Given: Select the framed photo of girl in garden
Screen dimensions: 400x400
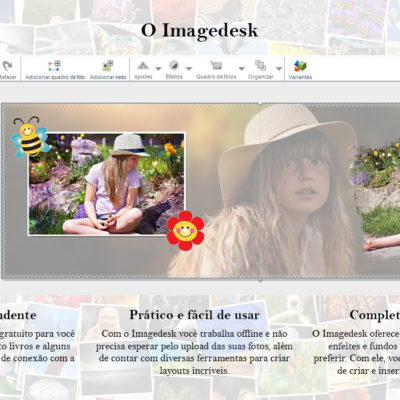Looking at the screenshot, I should pyautogui.click(x=107, y=184).
